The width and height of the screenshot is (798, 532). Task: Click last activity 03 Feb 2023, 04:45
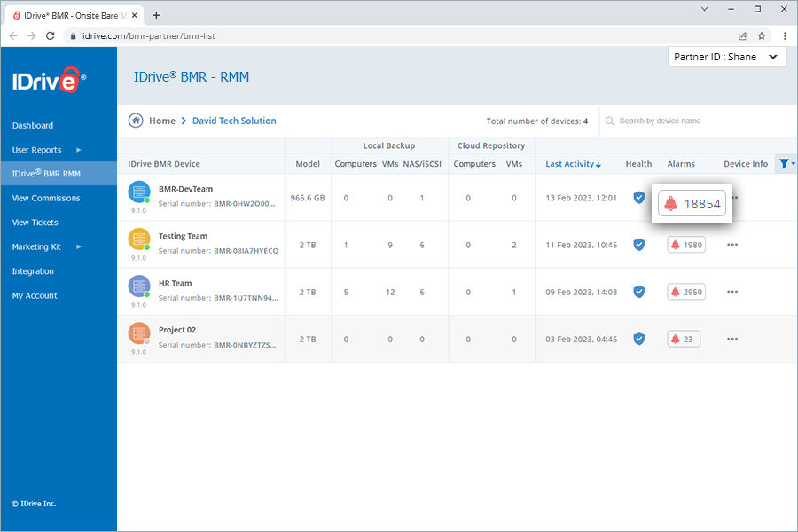tap(581, 339)
